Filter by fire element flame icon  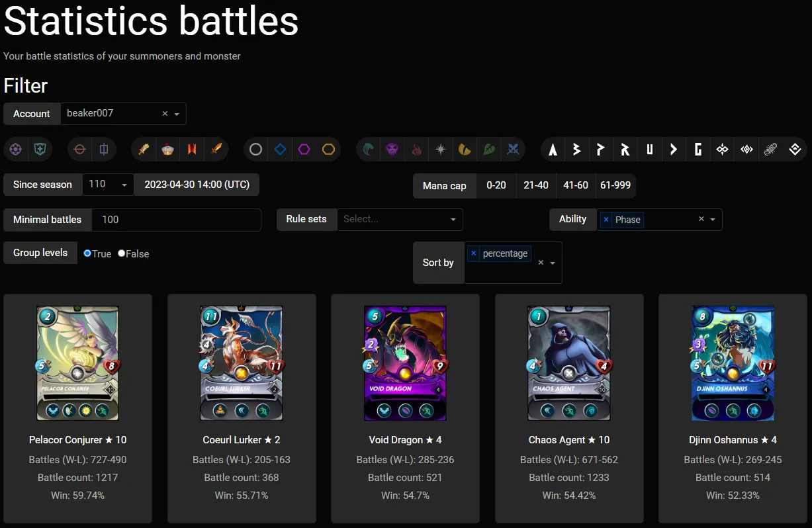416,150
